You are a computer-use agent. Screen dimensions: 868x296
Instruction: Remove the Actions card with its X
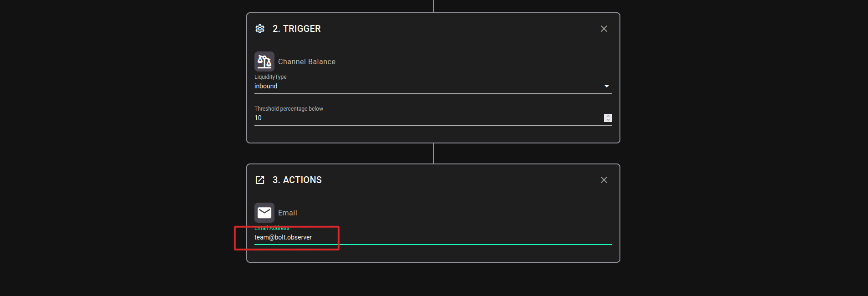604,180
